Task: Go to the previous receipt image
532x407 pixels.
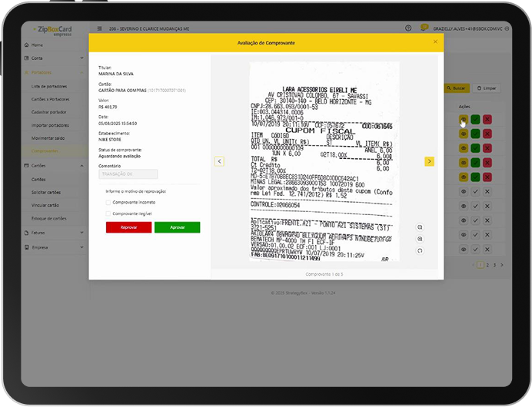Action: [219, 161]
